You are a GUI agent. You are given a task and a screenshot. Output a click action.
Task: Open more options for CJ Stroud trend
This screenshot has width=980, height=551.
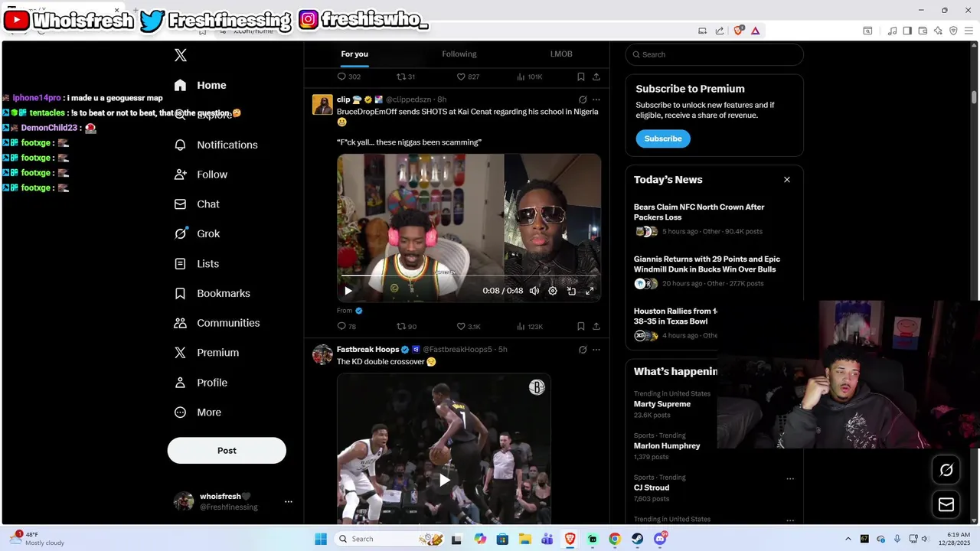(x=790, y=479)
